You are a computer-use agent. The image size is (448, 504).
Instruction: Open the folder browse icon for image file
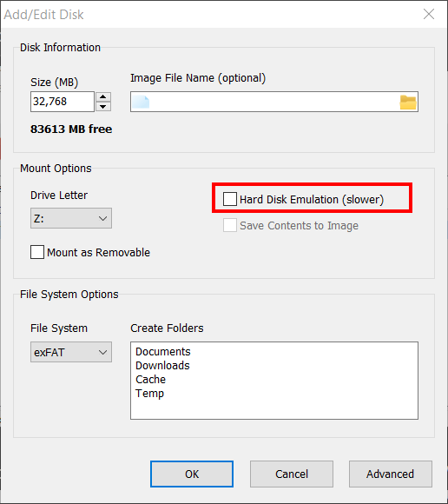coord(408,103)
